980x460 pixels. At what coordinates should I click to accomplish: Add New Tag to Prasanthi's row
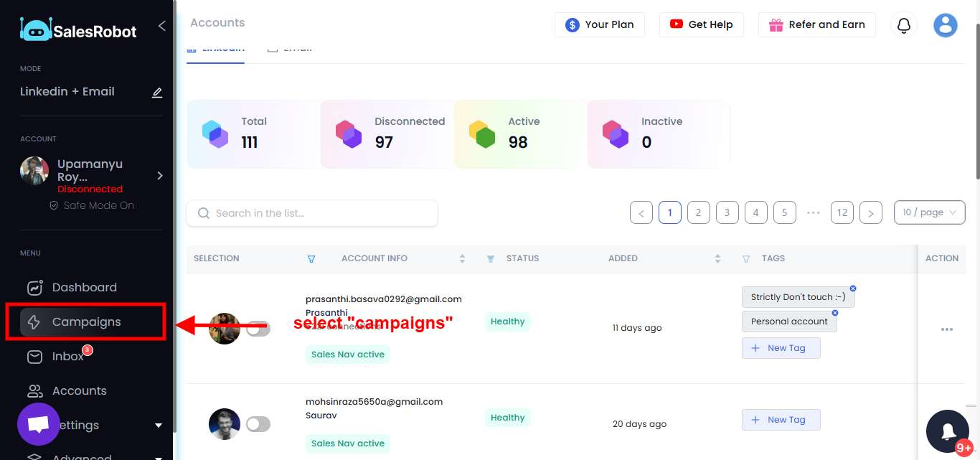point(781,348)
